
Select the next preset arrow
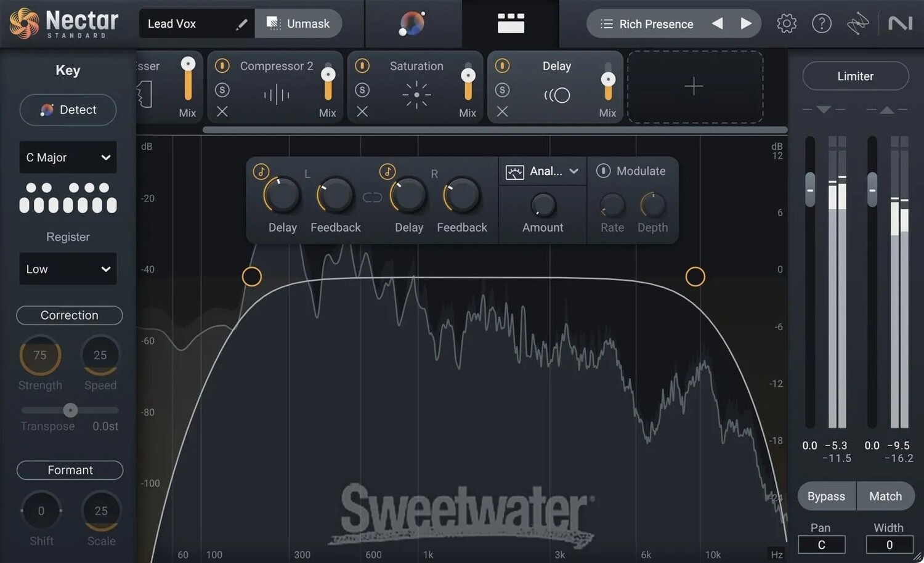[746, 24]
